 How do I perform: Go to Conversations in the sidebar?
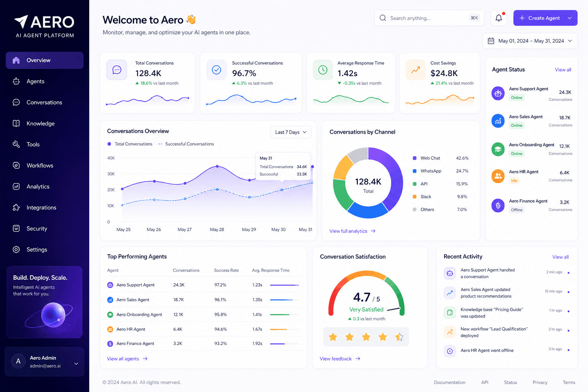coord(44,102)
